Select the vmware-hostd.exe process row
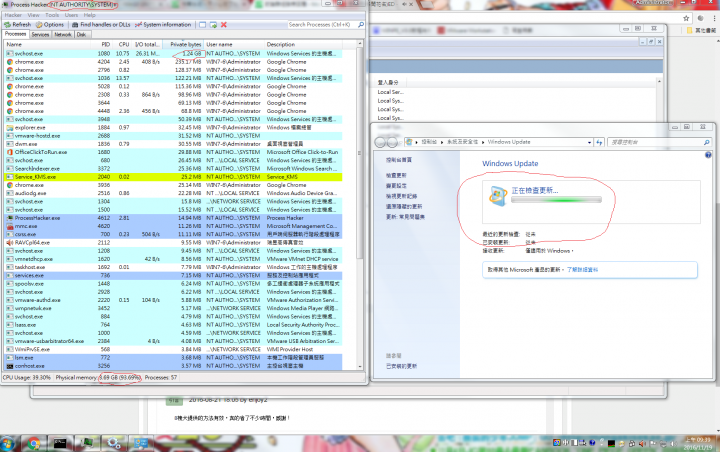 tap(173, 136)
